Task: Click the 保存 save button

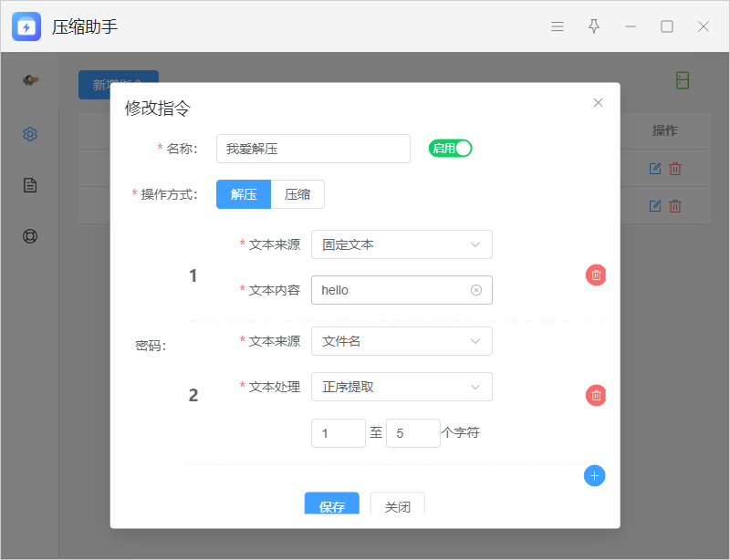Action: point(331,505)
